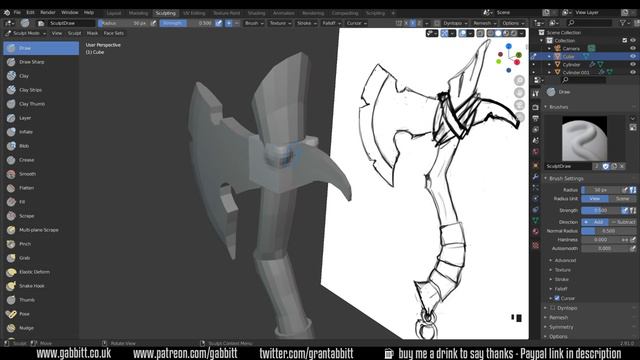Toggle visibility of Camera in outliner
640x360 pixels.
point(633,48)
